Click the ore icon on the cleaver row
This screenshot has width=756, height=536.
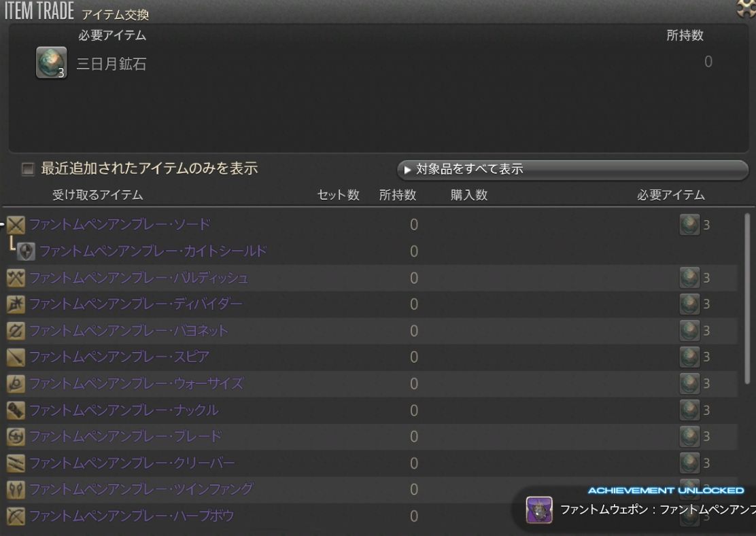pos(689,463)
